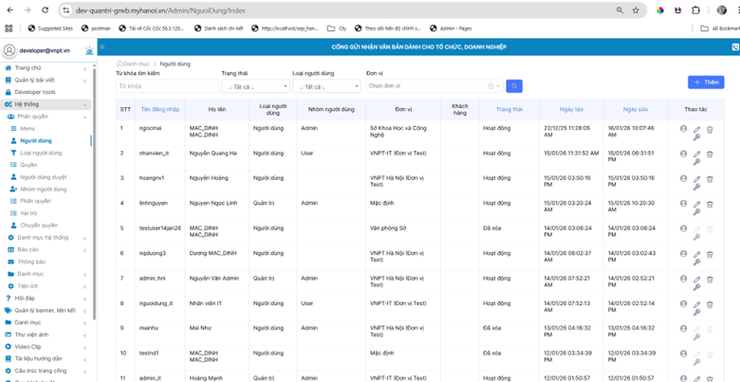Open Vai trò in the sidebar
The image size is (740, 382).
point(28,213)
